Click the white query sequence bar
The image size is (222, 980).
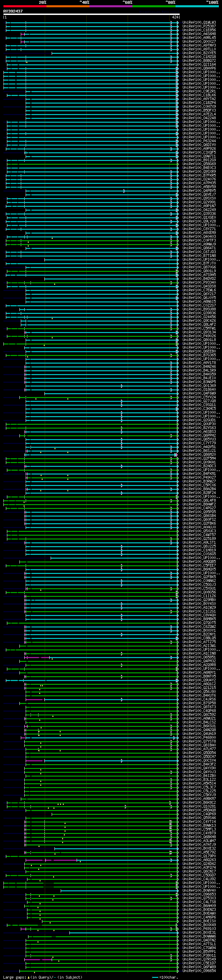pos(92,14)
